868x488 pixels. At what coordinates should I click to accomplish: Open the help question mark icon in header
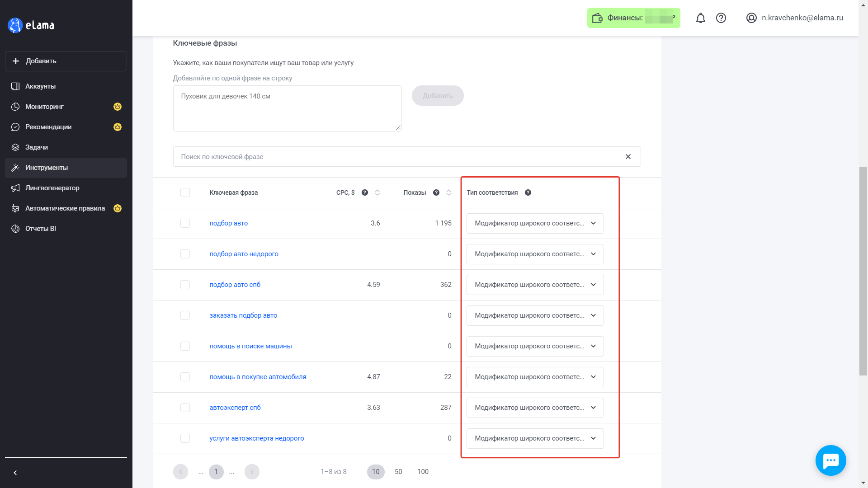(721, 18)
